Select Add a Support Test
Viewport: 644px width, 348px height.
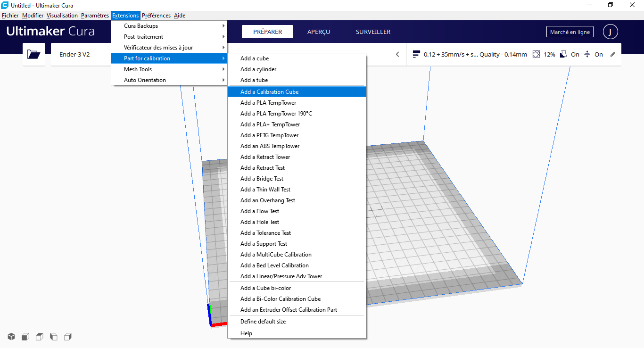click(x=297, y=244)
